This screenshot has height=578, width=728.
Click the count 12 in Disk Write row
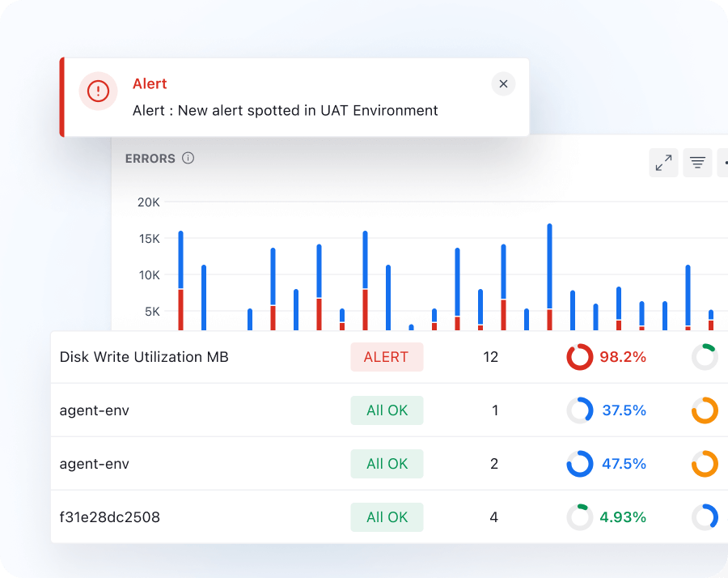[x=491, y=357]
